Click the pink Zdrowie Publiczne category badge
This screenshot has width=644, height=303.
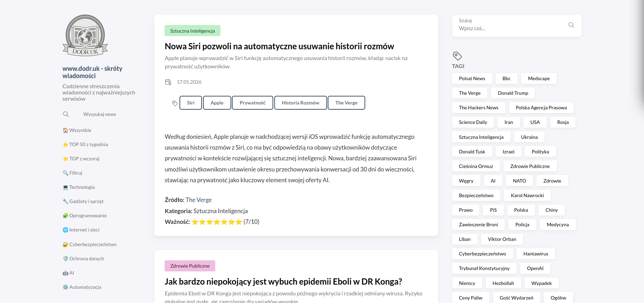click(x=190, y=266)
